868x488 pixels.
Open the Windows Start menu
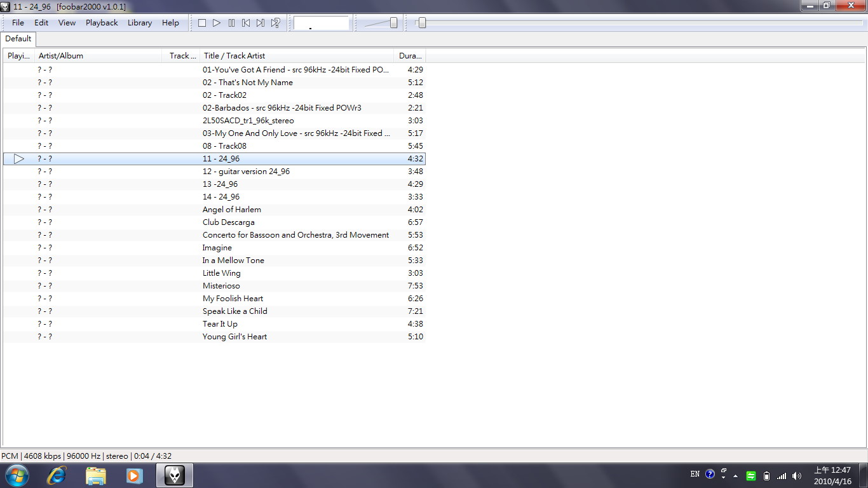[x=17, y=475]
